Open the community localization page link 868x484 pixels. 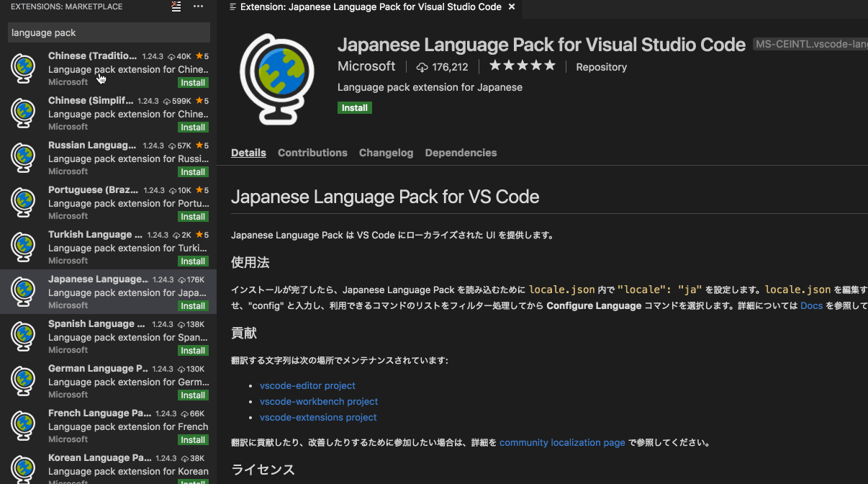pos(562,442)
